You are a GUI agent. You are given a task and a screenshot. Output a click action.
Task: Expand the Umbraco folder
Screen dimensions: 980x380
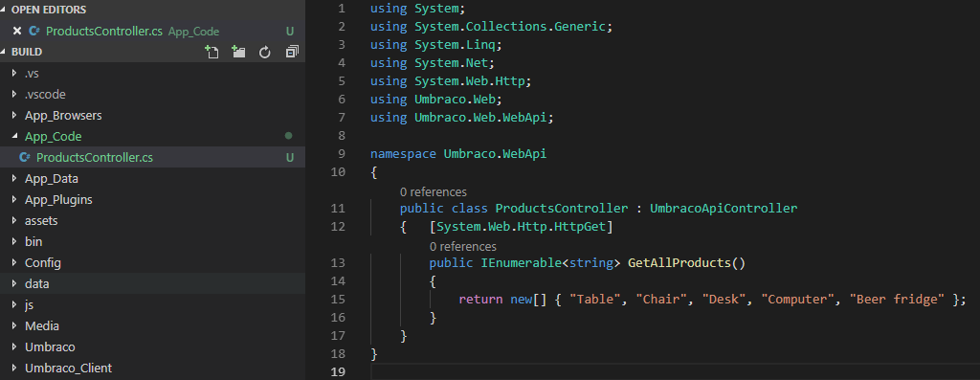(15, 346)
